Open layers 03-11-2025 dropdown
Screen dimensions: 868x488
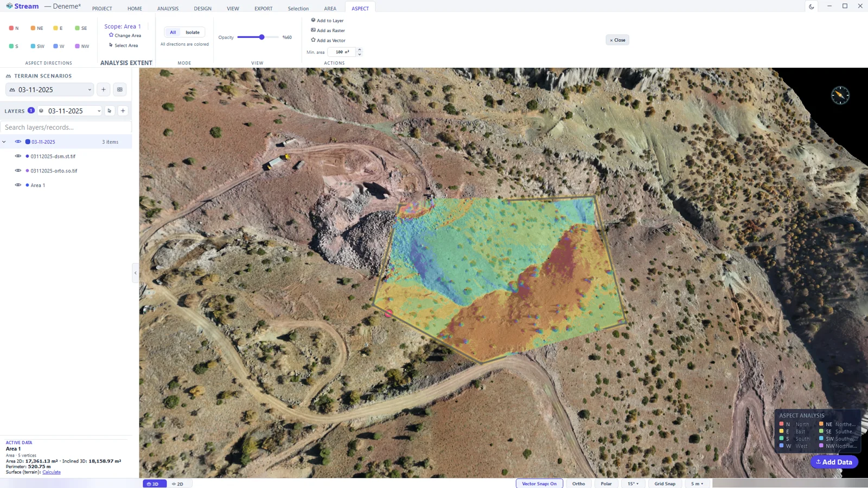[x=69, y=111]
